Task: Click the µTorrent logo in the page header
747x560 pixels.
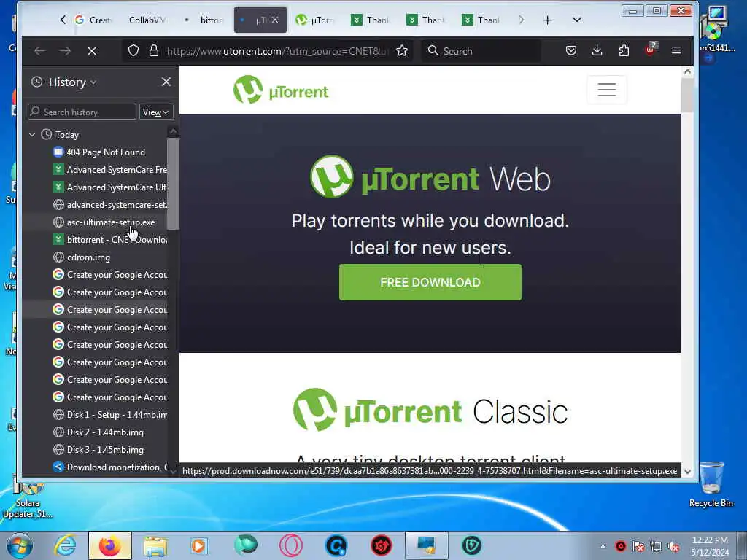Action: tap(281, 90)
